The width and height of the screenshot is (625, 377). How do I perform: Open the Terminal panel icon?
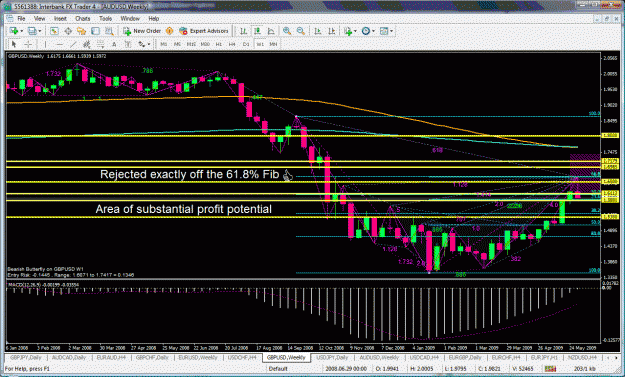[x=95, y=31]
